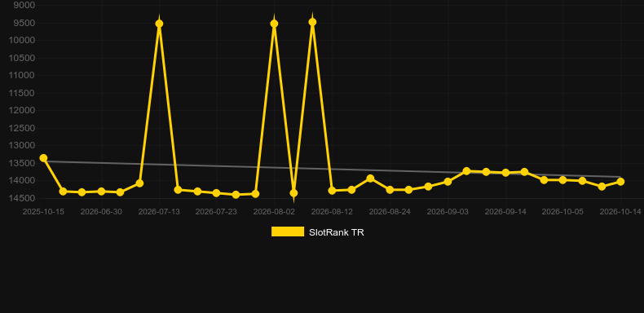Viewport: 644px width, 313px height.
Task: Select the data point above 2026-10-05
Action: point(562,180)
